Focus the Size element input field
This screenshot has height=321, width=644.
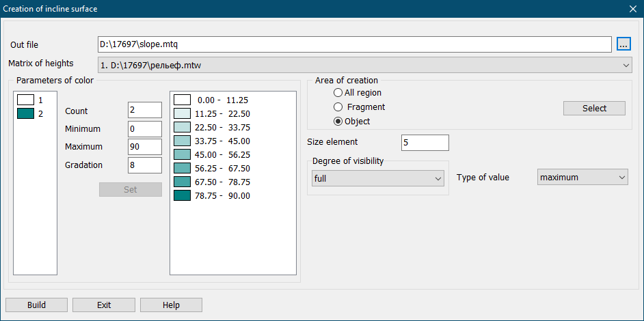[425, 142]
